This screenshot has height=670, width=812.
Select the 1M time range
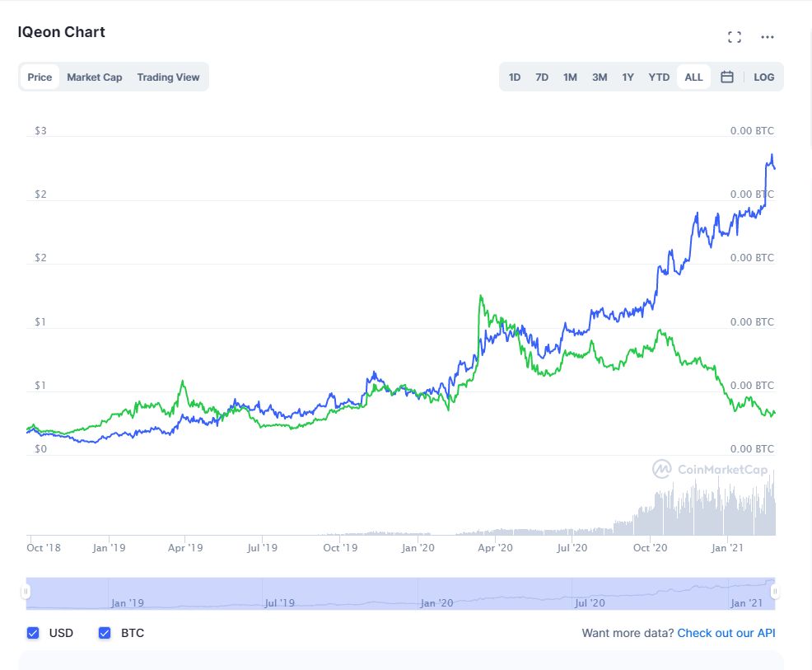click(x=570, y=77)
